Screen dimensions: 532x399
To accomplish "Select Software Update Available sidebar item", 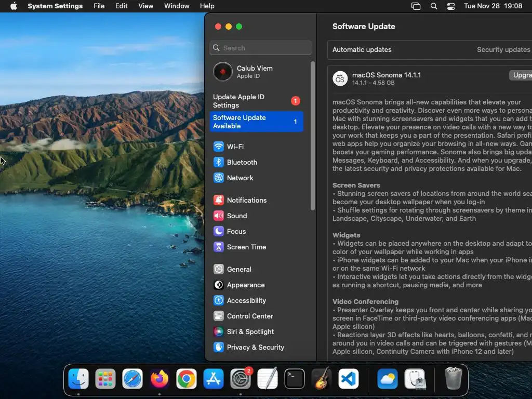I will pyautogui.click(x=256, y=122).
